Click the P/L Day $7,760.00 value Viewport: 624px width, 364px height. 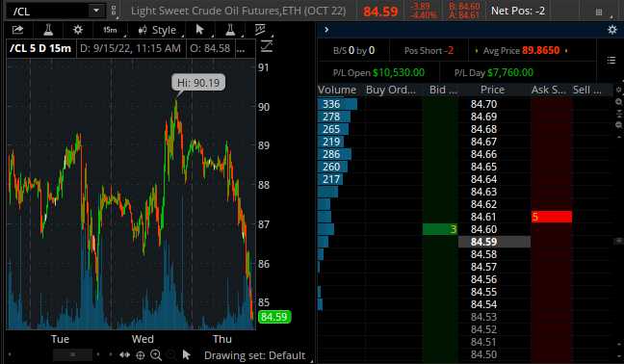510,73
